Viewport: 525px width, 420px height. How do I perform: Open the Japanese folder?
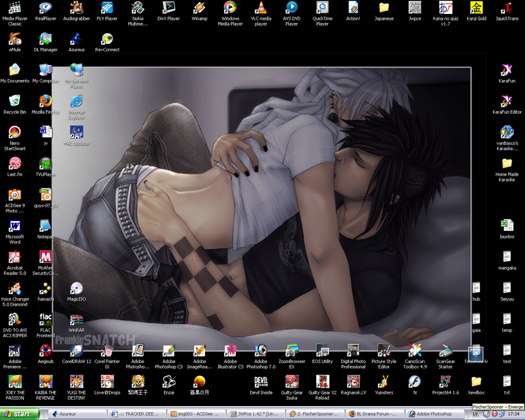click(x=384, y=12)
